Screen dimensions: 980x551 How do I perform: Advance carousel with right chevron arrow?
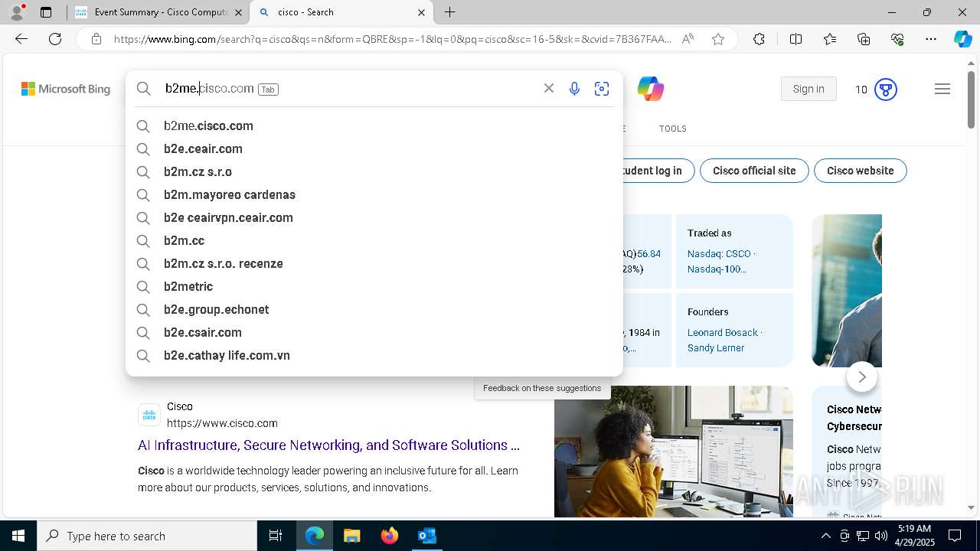pyautogui.click(x=862, y=377)
